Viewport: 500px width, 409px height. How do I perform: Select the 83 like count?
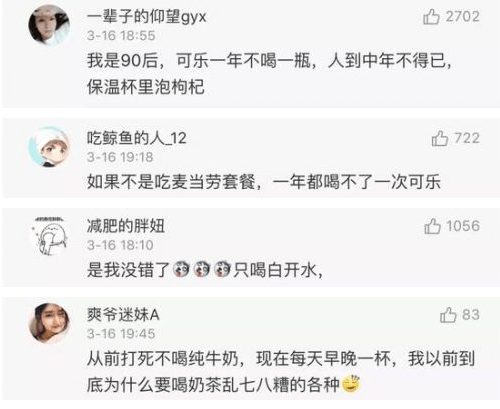471,315
